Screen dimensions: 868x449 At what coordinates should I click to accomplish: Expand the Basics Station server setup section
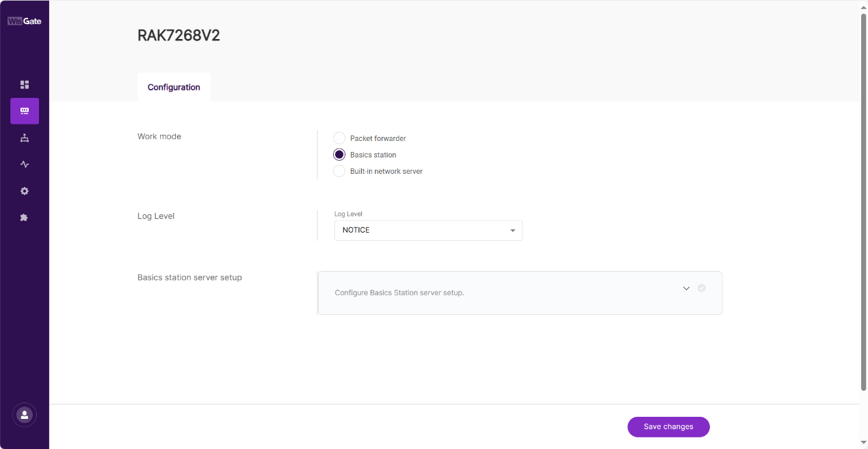click(x=520, y=293)
